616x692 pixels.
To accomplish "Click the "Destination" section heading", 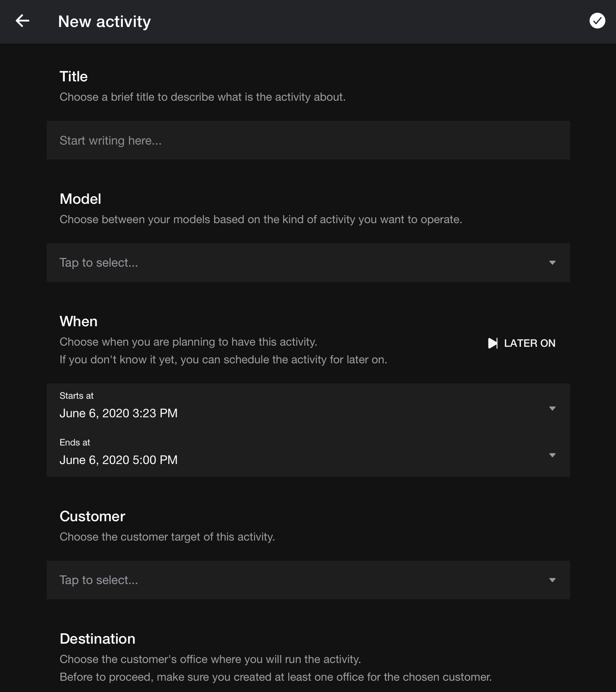I will point(97,639).
